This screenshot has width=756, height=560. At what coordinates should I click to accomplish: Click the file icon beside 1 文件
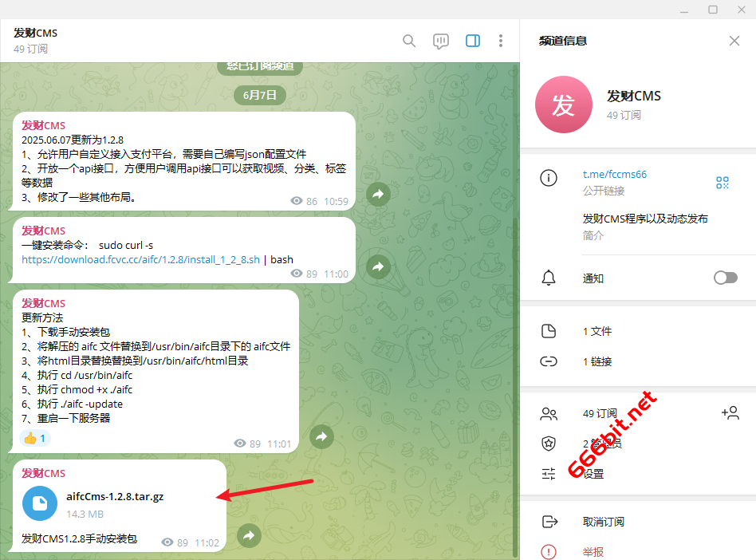pos(549,331)
